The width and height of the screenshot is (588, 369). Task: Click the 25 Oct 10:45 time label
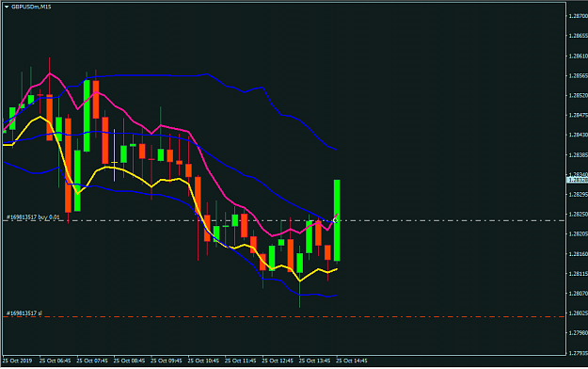coord(203,361)
